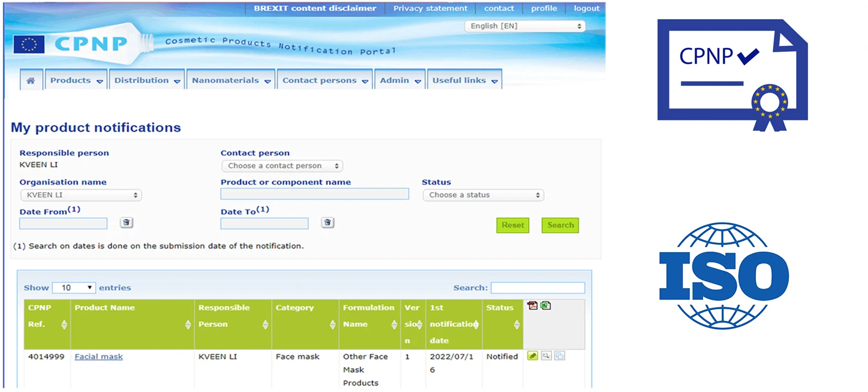Click the My product notifications heading
Screen dimensions: 868x392
pyautogui.click(x=96, y=127)
